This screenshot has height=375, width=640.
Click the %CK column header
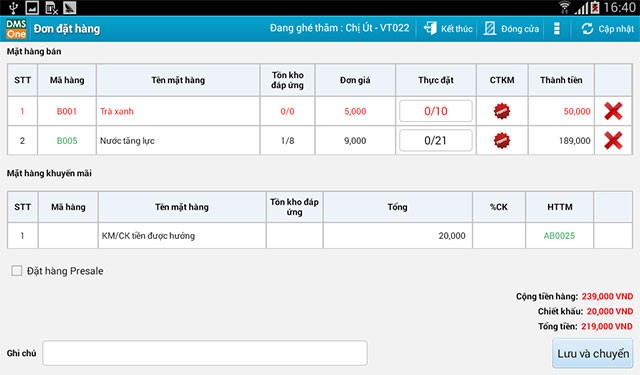click(498, 207)
